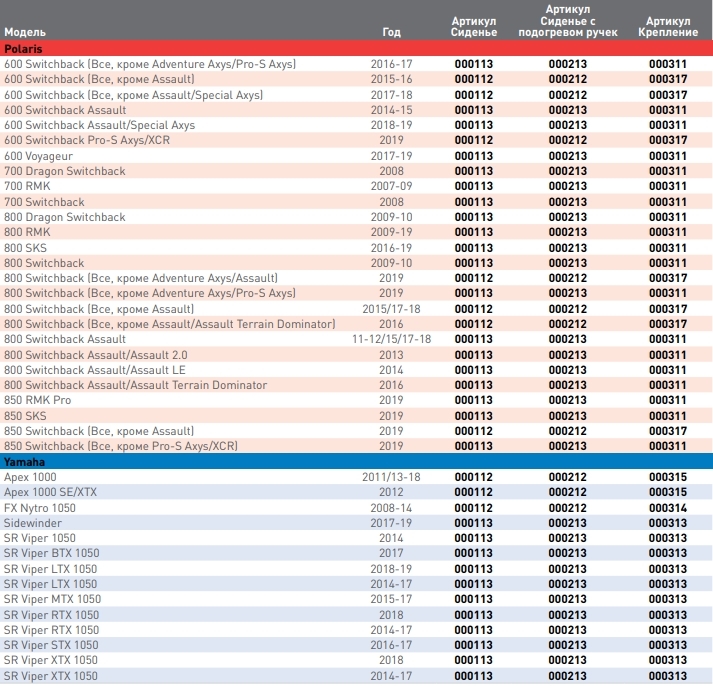
Task: Click heated seat code '000213' in 850 SKS row
Action: (x=568, y=416)
